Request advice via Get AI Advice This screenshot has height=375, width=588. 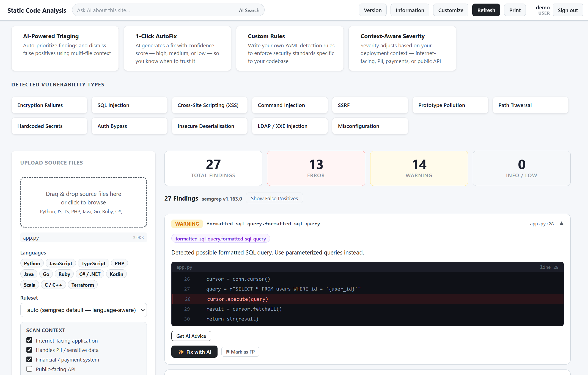(191, 336)
